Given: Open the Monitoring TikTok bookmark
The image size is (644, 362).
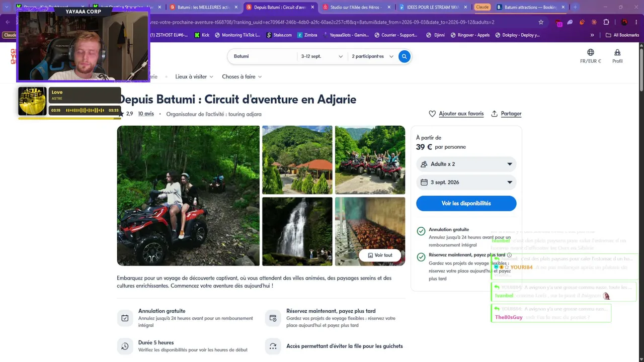Looking at the screenshot, I should [x=237, y=35].
